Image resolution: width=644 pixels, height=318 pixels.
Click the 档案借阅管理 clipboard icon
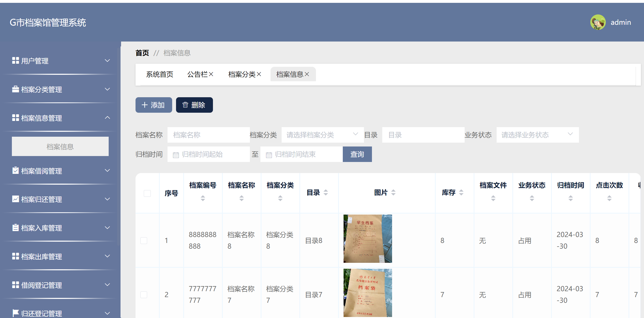coord(15,170)
